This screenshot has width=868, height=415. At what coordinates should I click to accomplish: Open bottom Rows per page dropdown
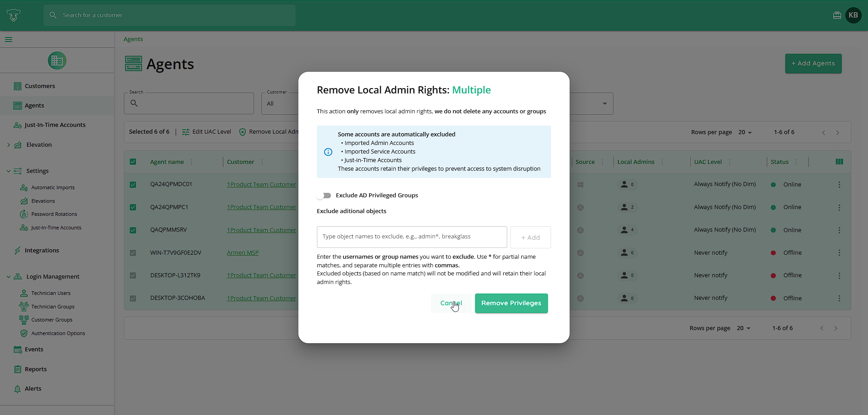pyautogui.click(x=744, y=328)
